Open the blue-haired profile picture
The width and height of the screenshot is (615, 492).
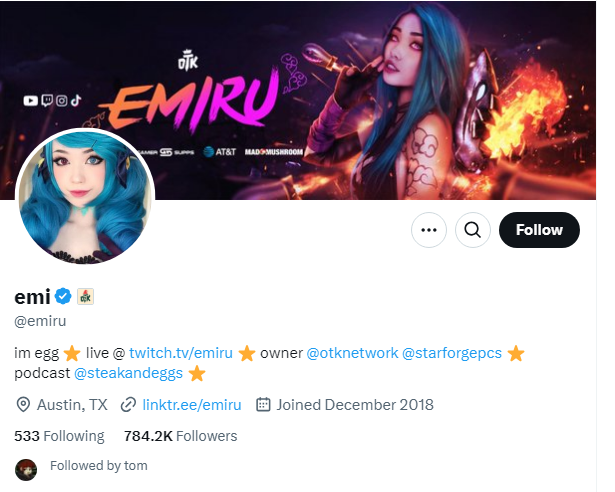pyautogui.click(x=85, y=197)
